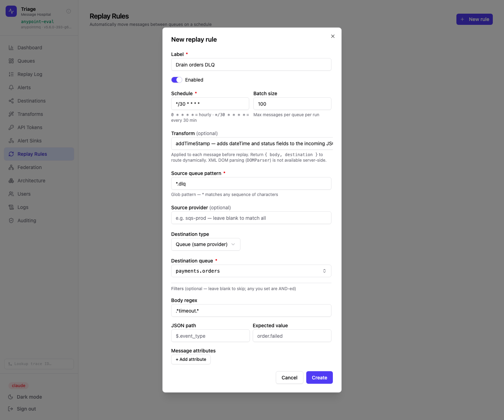Screen dimensions: 504x420
Task: Go to the Federation page
Action: coord(39,167)
